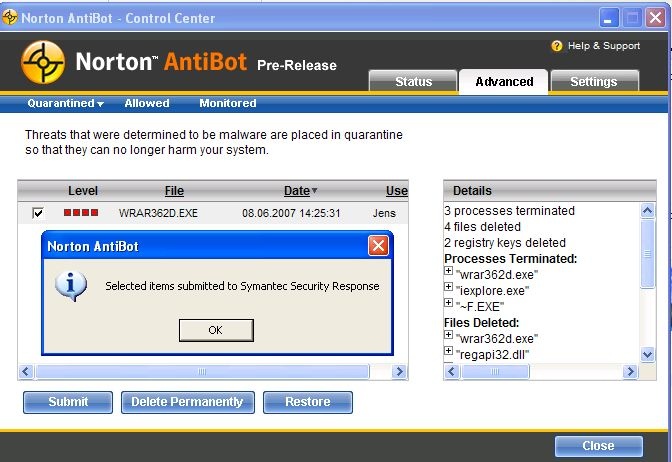The image size is (672, 462).
Task: Click the info icon in the dialog
Action: 71,286
